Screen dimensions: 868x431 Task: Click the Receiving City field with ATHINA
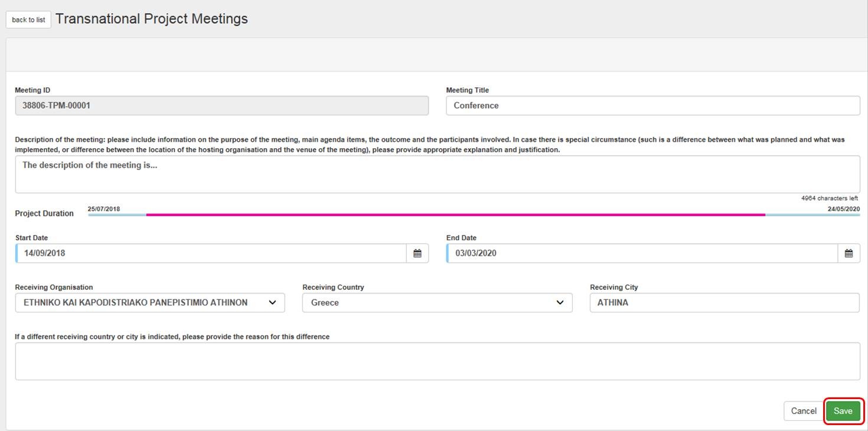[x=725, y=302]
